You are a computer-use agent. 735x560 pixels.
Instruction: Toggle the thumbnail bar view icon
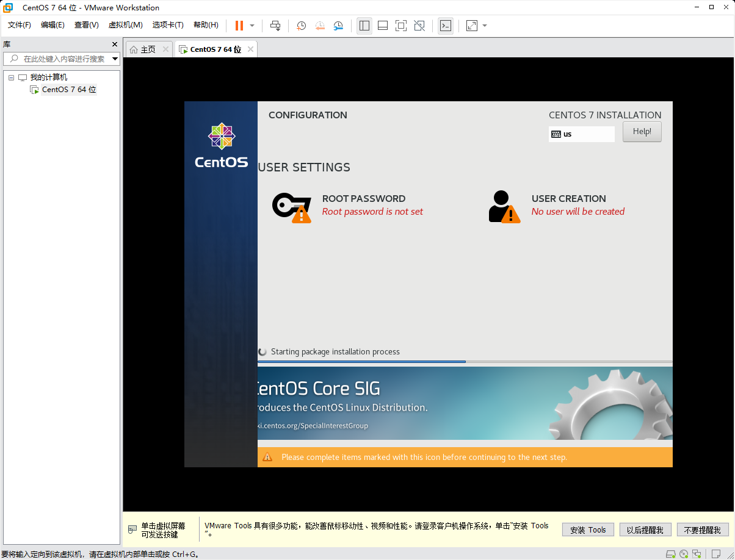(383, 26)
